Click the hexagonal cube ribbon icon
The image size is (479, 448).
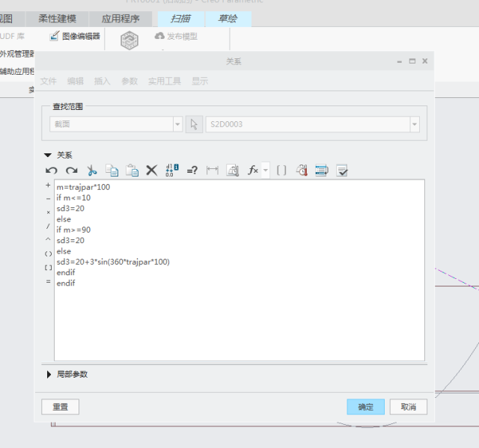(129, 40)
